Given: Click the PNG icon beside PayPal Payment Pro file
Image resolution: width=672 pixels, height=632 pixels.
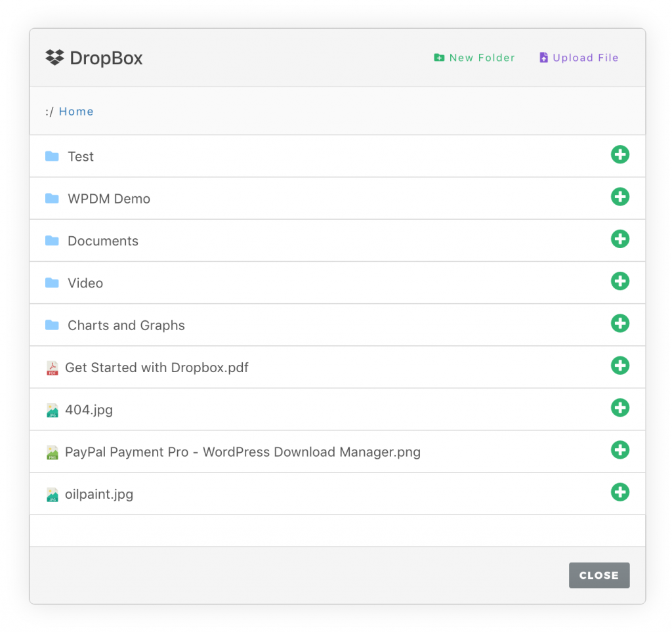Looking at the screenshot, I should pos(52,452).
